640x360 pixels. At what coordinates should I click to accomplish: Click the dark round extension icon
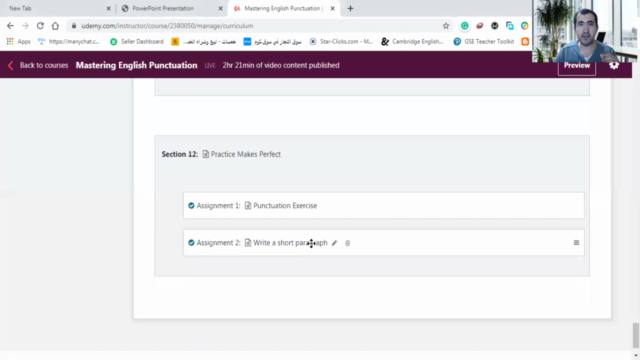[495, 26]
